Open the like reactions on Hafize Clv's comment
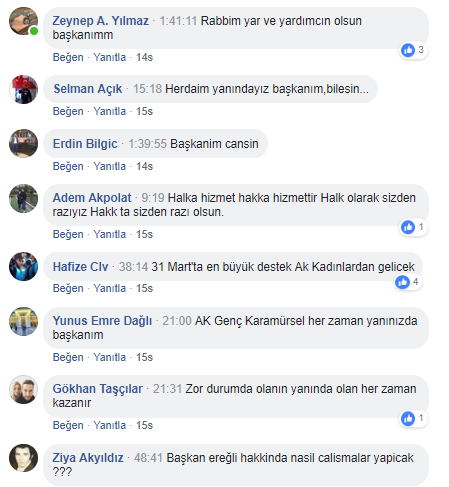 (407, 282)
